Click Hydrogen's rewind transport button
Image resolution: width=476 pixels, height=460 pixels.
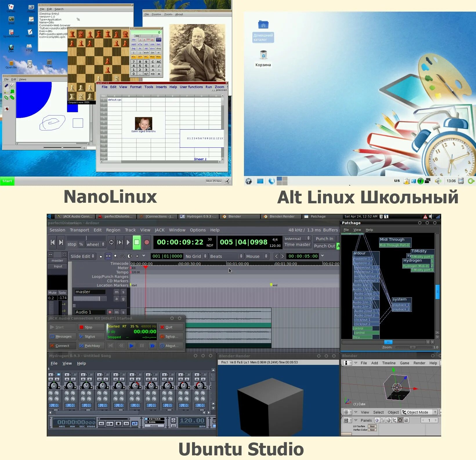tap(101, 423)
